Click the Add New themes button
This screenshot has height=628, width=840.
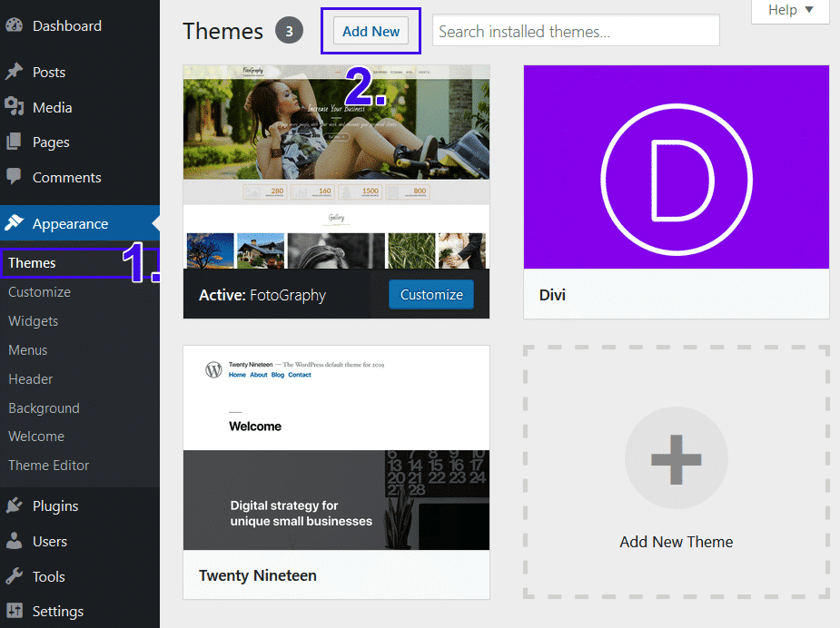371,31
